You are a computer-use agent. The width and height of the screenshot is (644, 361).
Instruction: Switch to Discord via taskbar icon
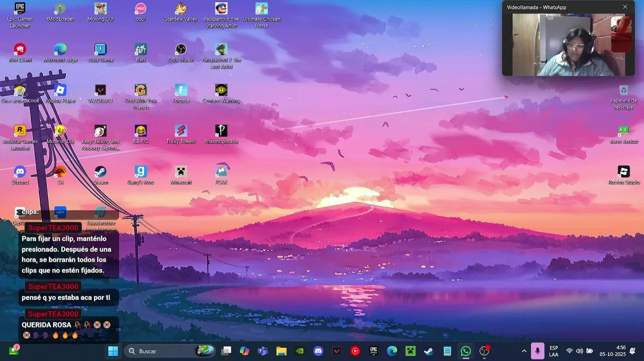click(x=318, y=351)
